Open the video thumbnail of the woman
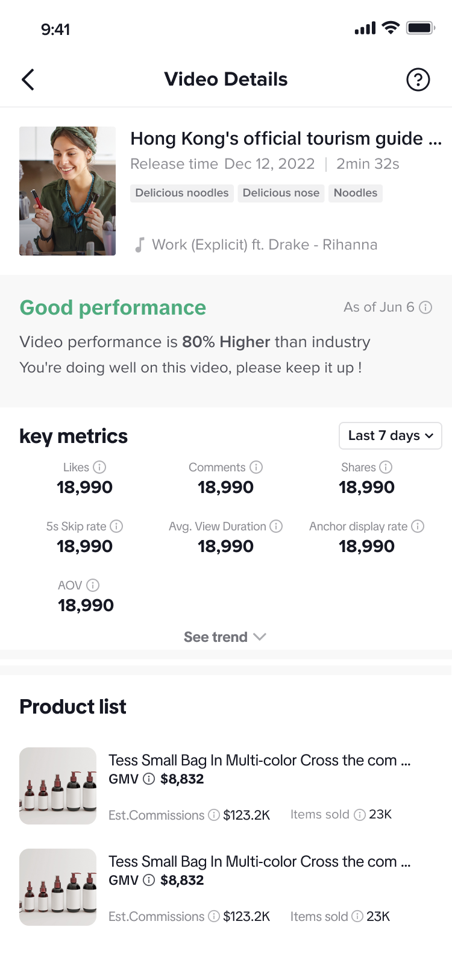The image size is (452, 980). [67, 191]
